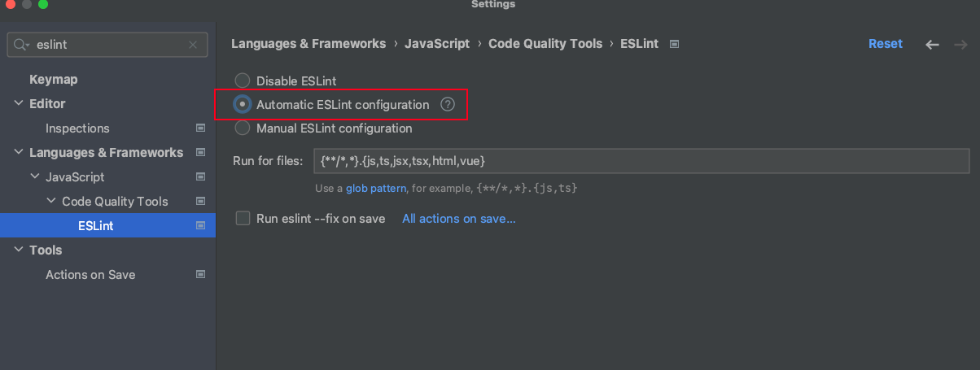This screenshot has height=370, width=980.
Task: Clear the eslint search text with X icon
Action: (x=193, y=45)
